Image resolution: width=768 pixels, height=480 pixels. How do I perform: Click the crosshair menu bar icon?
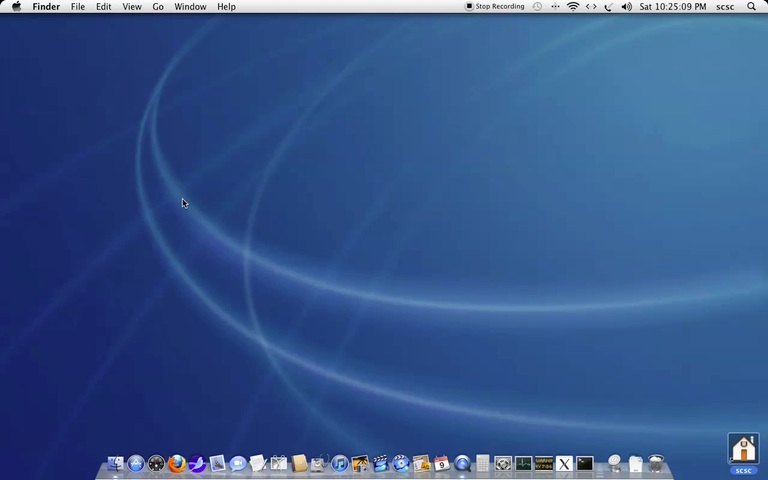[555, 6]
